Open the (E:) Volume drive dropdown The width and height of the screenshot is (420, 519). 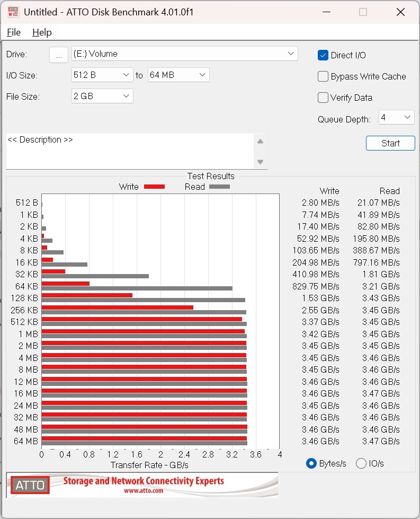pos(185,54)
